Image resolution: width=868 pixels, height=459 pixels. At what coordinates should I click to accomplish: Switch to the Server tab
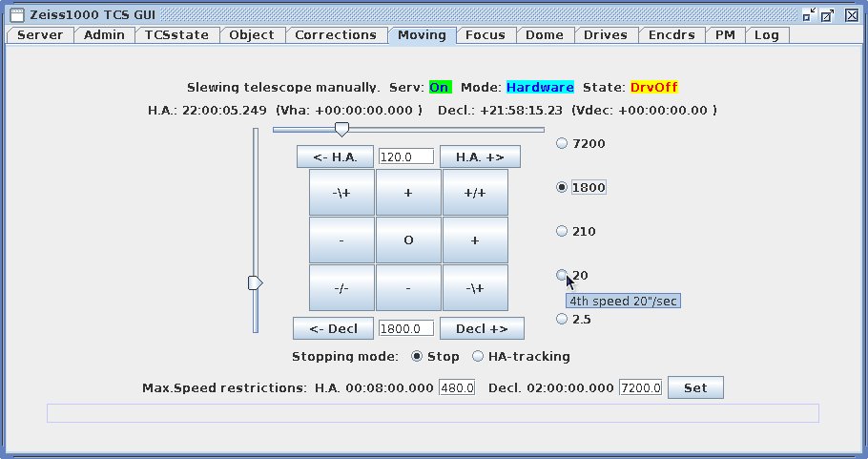click(x=40, y=35)
